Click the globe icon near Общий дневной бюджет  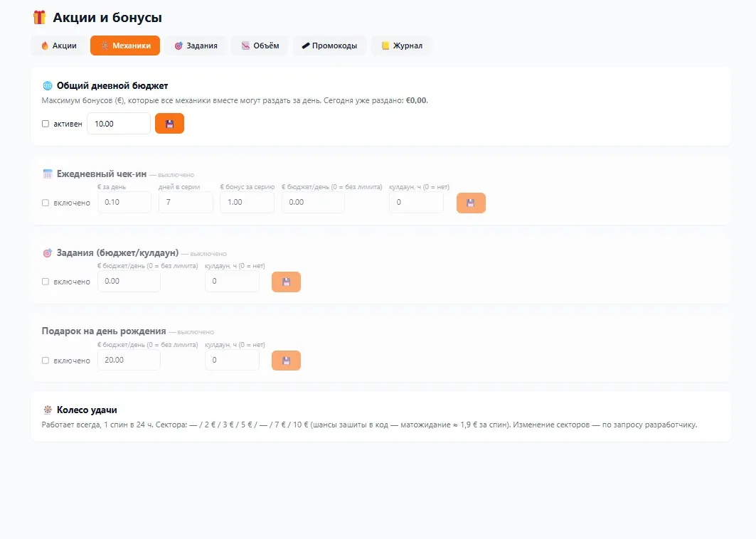click(47, 86)
